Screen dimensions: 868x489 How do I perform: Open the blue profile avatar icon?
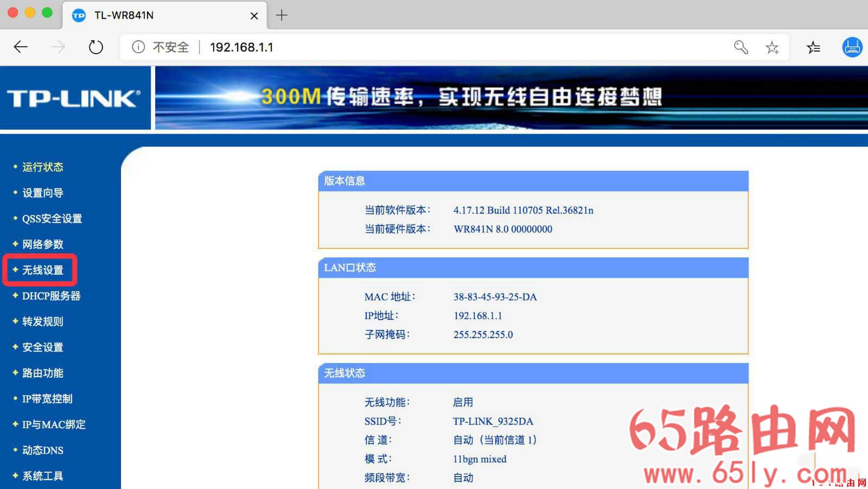pos(852,47)
